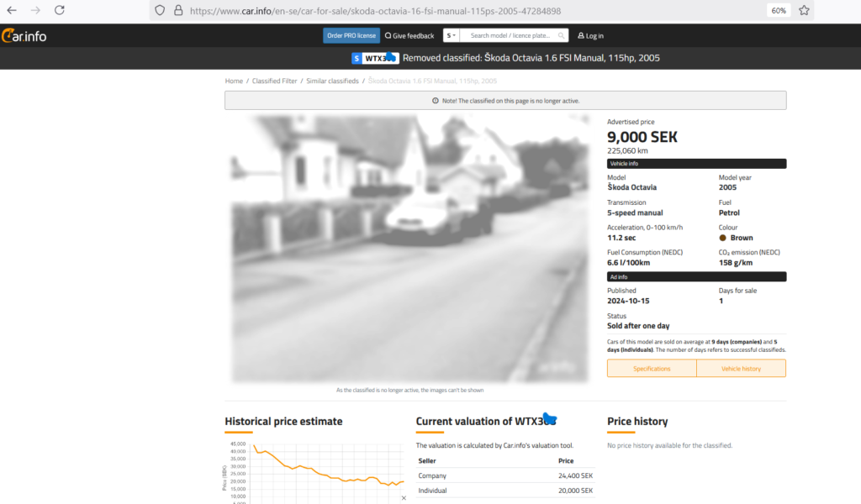Go to the Home breadcrumb
The width and height of the screenshot is (861, 504).
pos(234,81)
